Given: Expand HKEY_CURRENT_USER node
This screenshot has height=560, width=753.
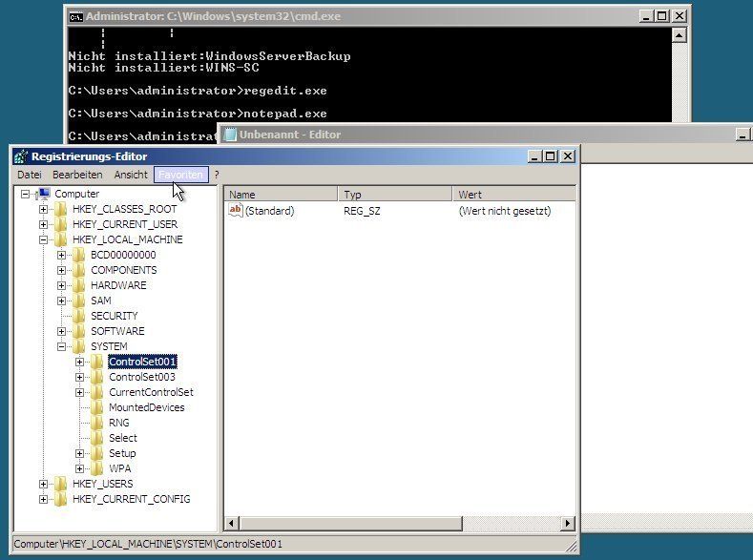Looking at the screenshot, I should point(43,224).
